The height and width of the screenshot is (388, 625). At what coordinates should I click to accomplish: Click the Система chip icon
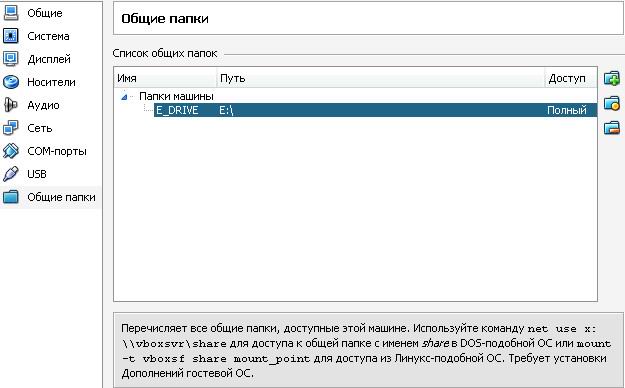tap(11, 36)
